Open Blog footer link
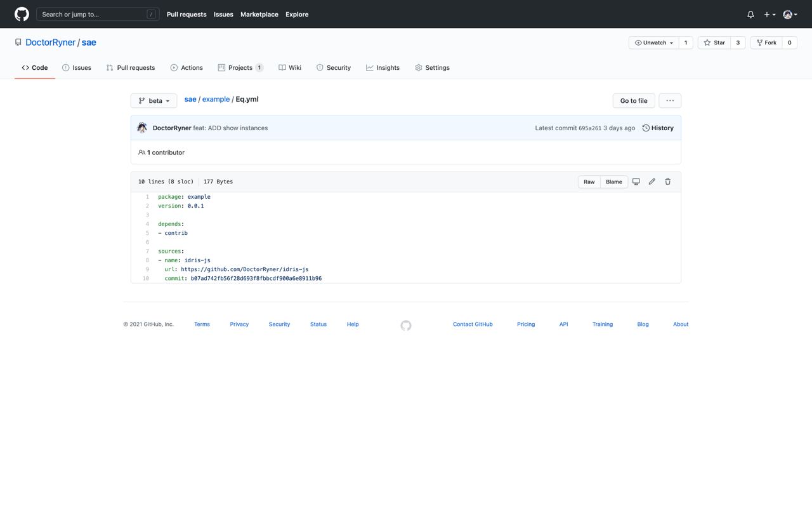Viewport: 812px width, 508px height. 643,324
